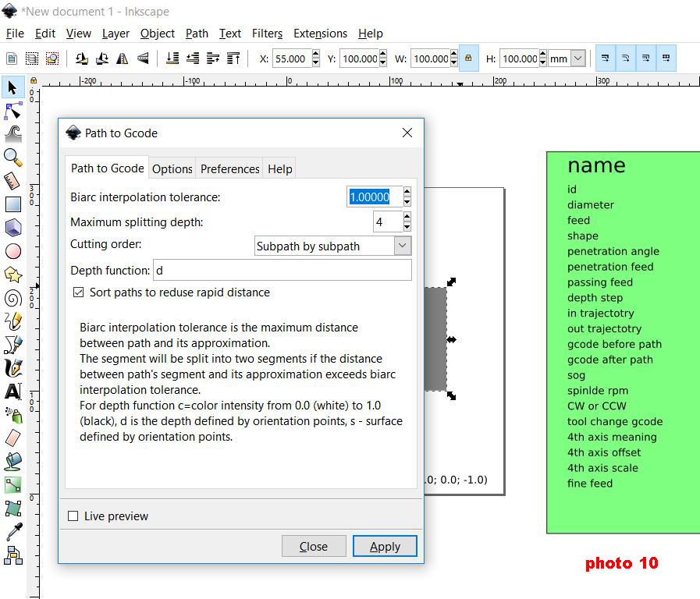Click Select all objects toolbar icon
Image resolution: width=700 pixels, height=599 pixels.
pyautogui.click(x=12, y=58)
